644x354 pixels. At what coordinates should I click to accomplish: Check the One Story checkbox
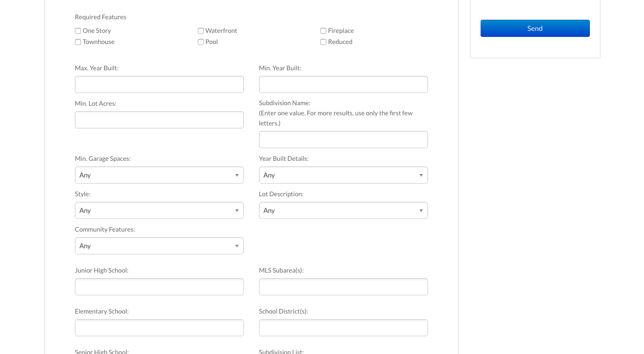(x=78, y=31)
